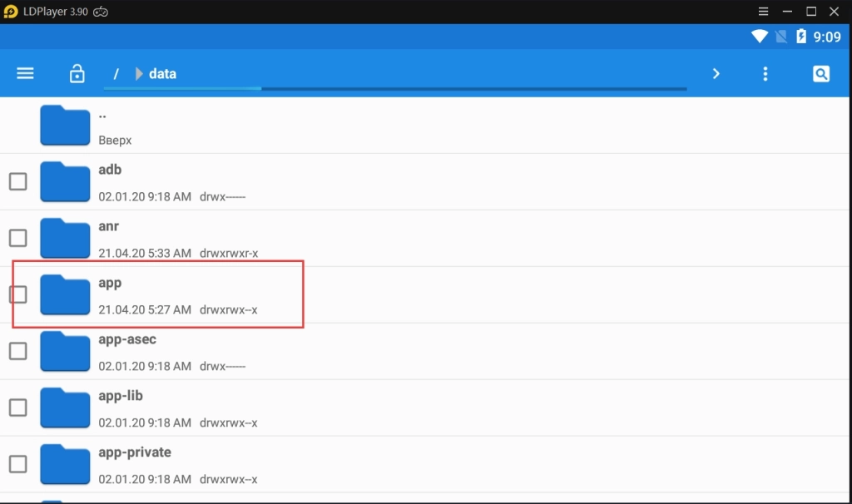Screen dimensions: 852x504
Task: Click the app-private folder icon
Action: tap(65, 463)
